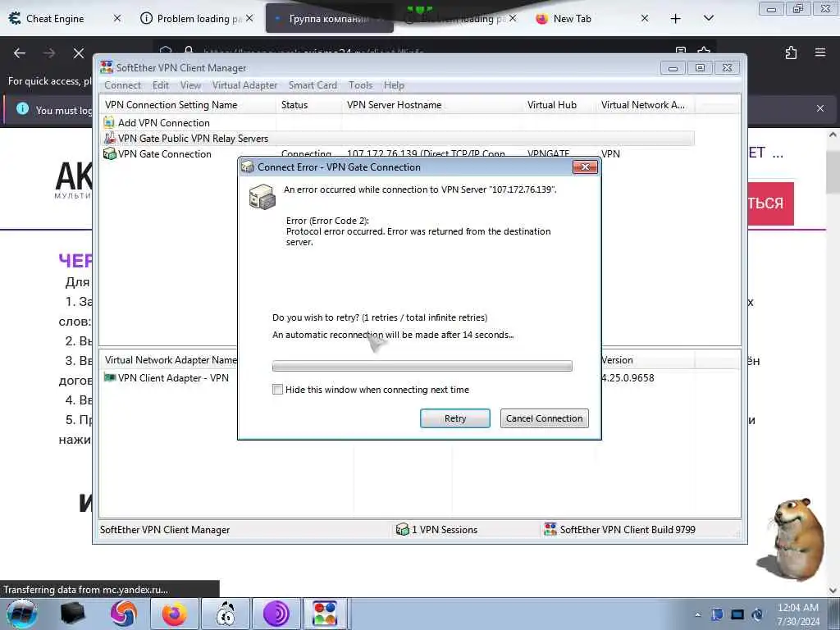Open the swirl-colored taskbar application icon

click(x=123, y=614)
